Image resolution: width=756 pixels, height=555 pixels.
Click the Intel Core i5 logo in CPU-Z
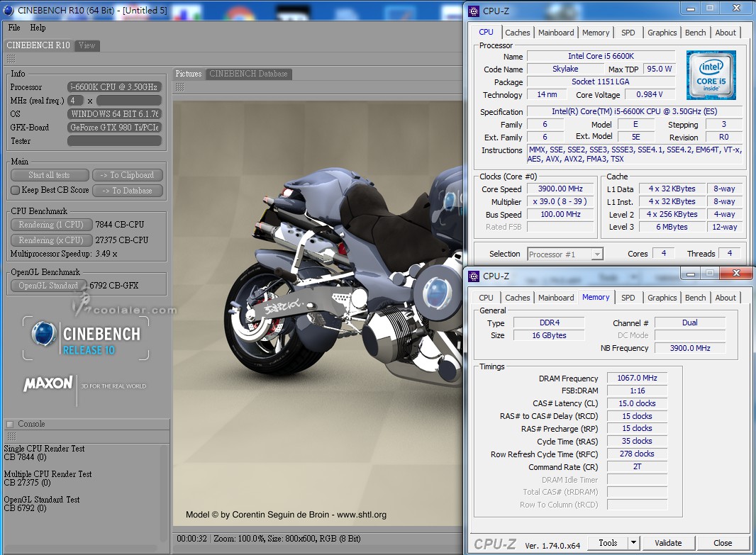(x=711, y=75)
